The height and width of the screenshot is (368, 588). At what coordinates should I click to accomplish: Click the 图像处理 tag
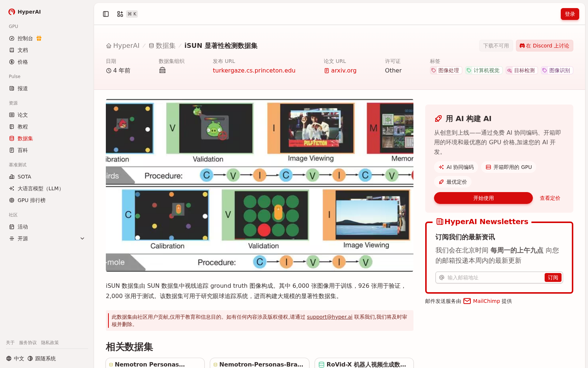446,70
